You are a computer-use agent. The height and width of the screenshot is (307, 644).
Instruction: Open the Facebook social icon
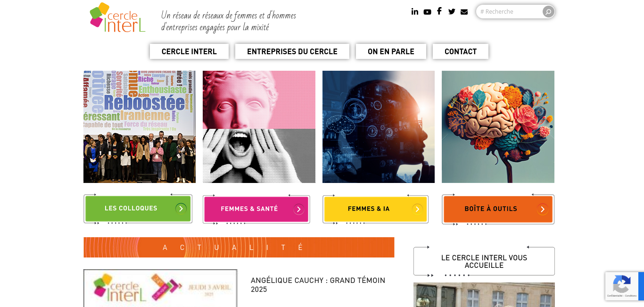(439, 11)
